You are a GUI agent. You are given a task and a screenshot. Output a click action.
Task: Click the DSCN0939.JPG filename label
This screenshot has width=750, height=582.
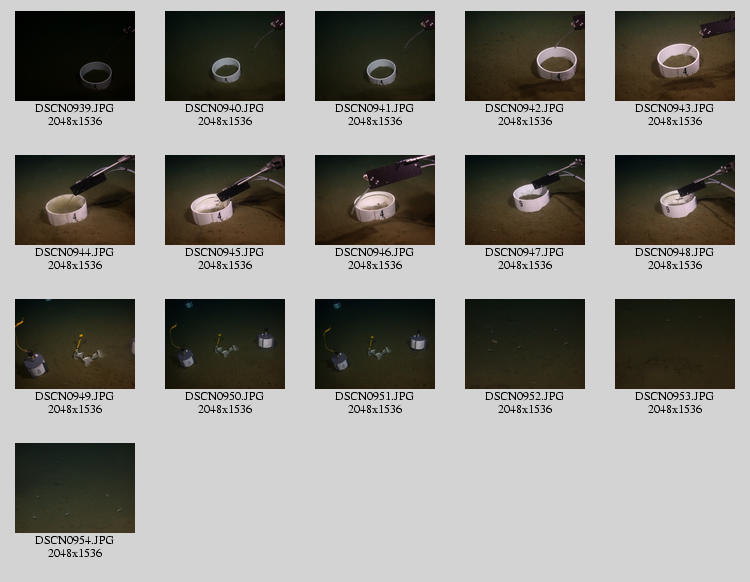coord(75,108)
